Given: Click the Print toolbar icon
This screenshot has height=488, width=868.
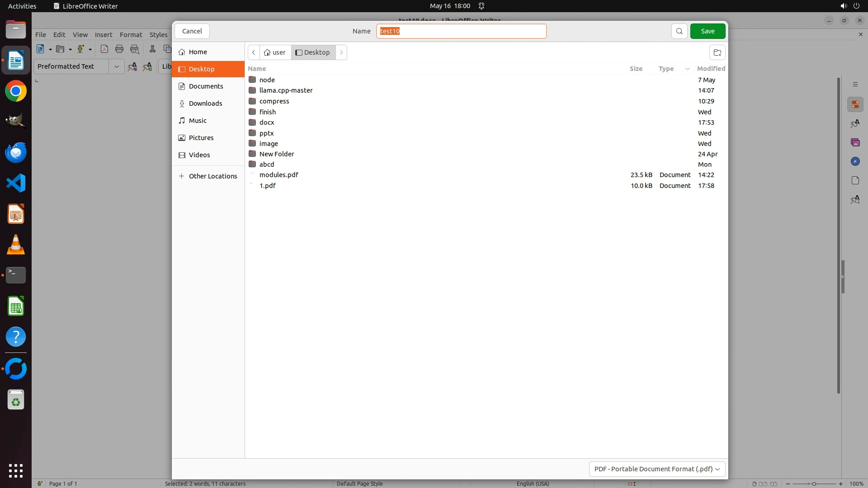Looking at the screenshot, I should point(119,49).
